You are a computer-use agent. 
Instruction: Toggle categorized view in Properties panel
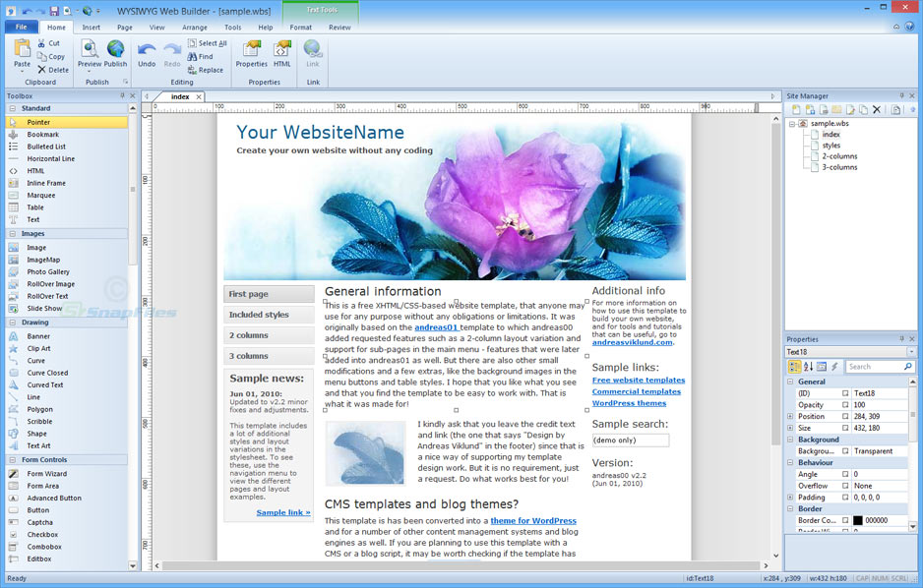(x=794, y=367)
